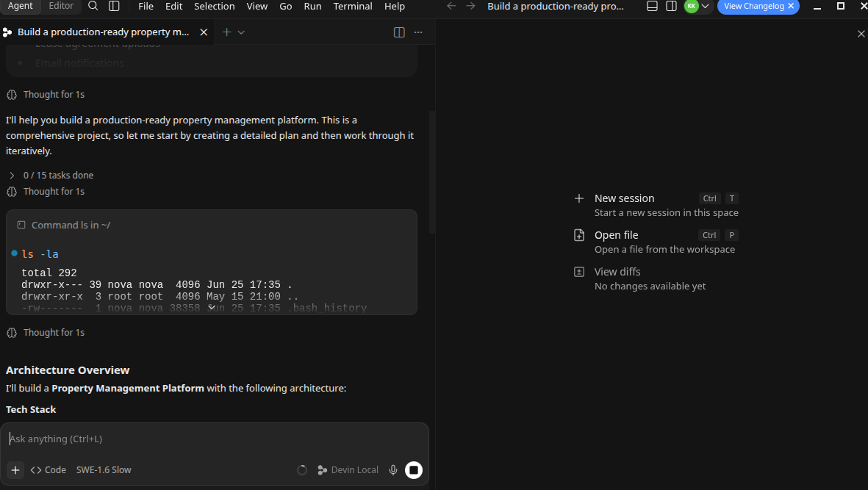Open the Terminal menu
Screen dimensions: 868x490
pos(353,6)
